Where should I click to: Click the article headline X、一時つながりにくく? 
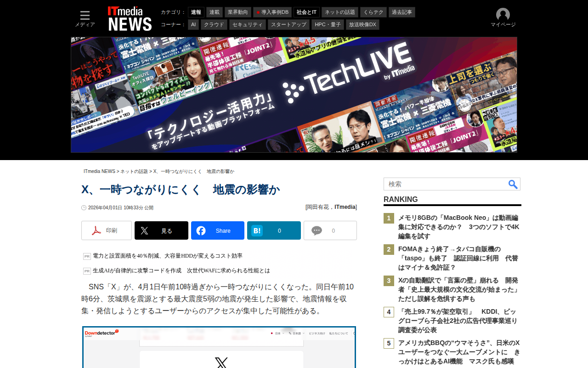click(x=181, y=190)
